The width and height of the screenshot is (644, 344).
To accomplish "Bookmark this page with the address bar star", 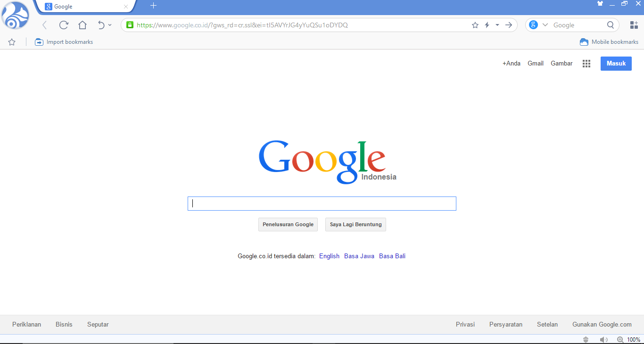I will pos(475,25).
